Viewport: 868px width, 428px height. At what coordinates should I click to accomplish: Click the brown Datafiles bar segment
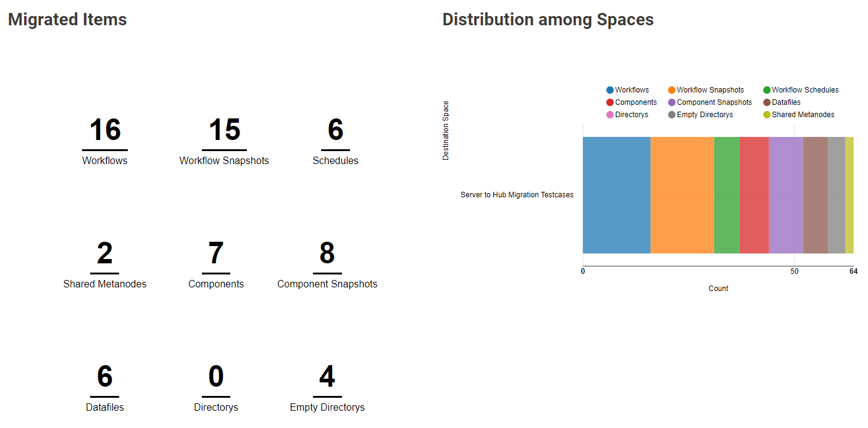pos(816,195)
